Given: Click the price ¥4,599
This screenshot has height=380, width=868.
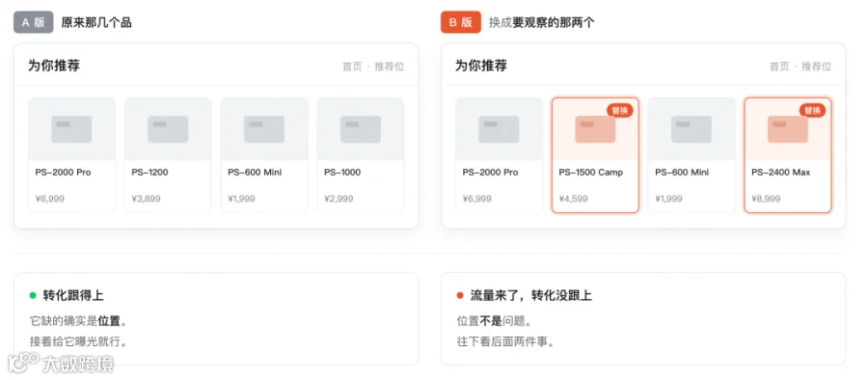Looking at the screenshot, I should click(x=574, y=199).
